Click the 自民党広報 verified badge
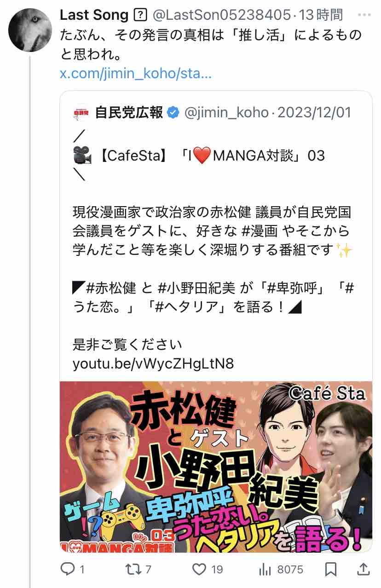Image resolution: width=381 pixels, height=588 pixels. (173, 113)
